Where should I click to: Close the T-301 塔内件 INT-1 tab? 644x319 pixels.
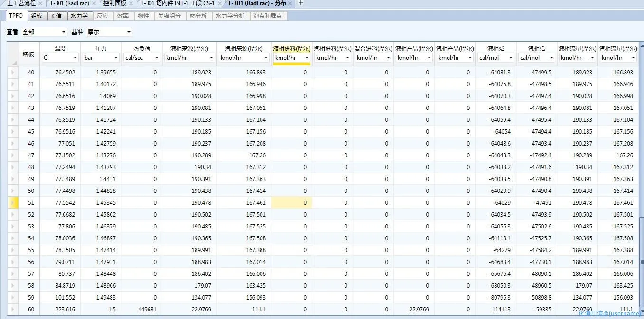[219, 3]
